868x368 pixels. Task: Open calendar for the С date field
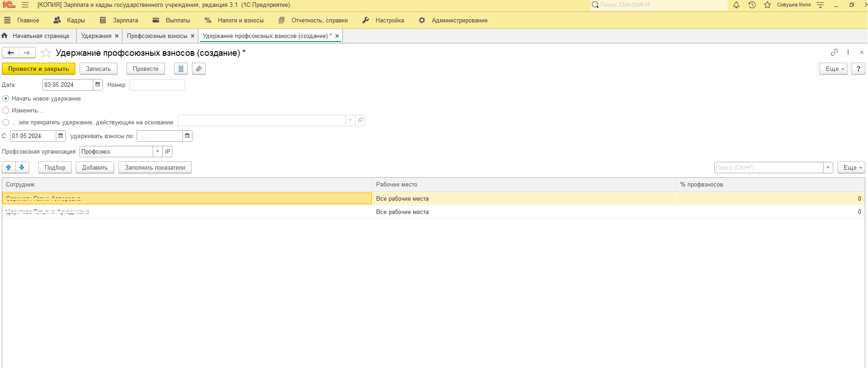(61, 136)
